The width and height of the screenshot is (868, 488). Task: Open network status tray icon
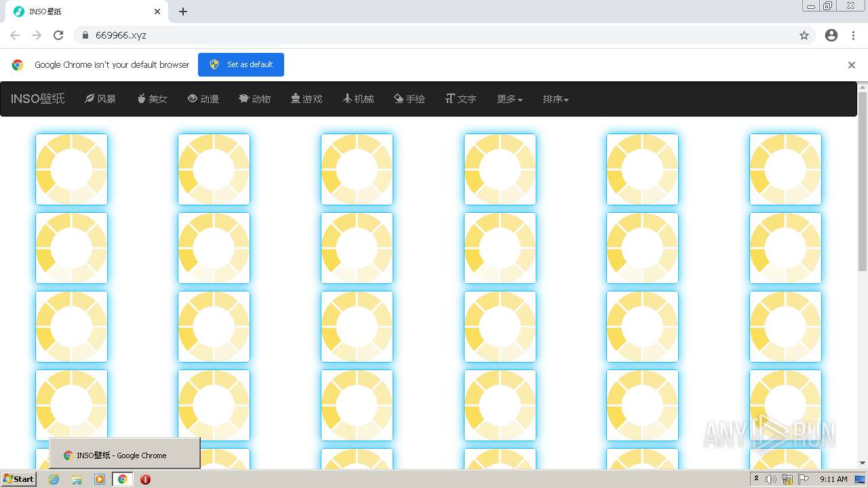(x=787, y=479)
